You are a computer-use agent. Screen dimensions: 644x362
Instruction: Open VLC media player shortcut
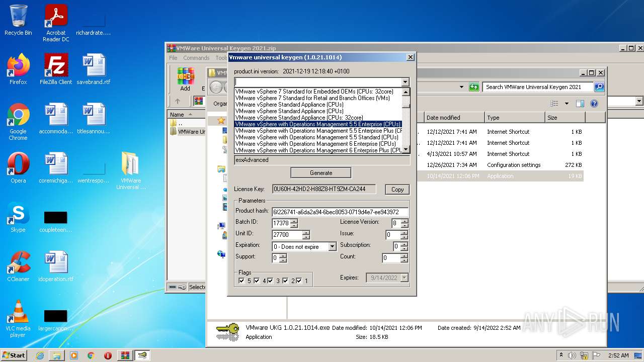pos(18,319)
